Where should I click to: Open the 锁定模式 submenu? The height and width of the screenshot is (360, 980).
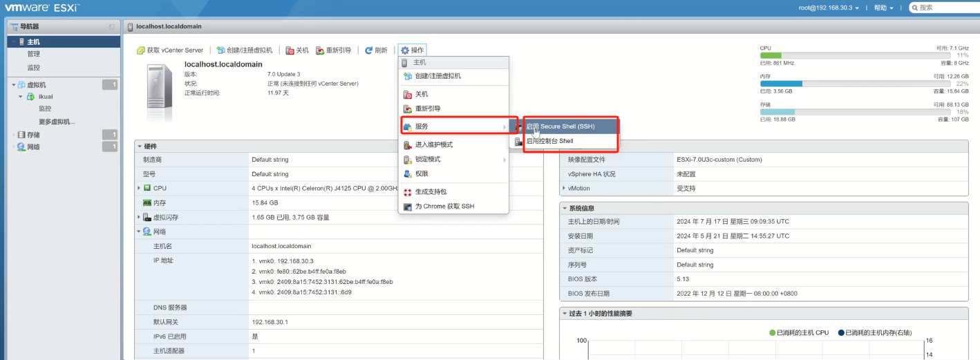pyautogui.click(x=453, y=159)
